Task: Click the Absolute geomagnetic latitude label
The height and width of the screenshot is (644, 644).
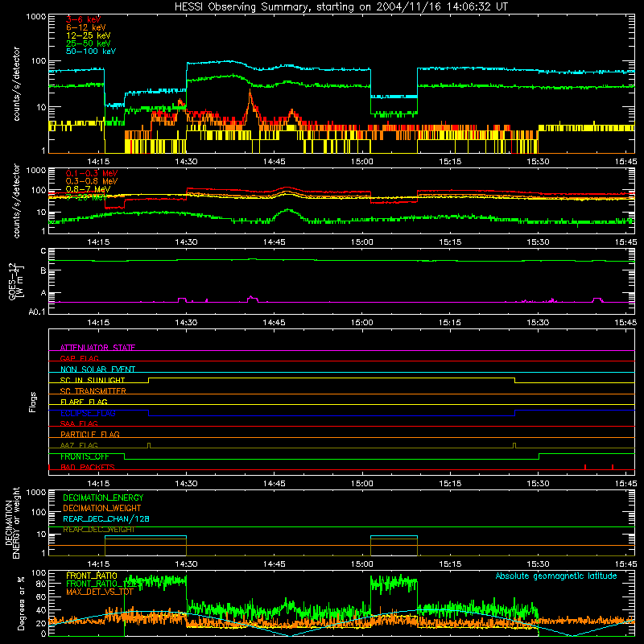Action: coord(556,576)
